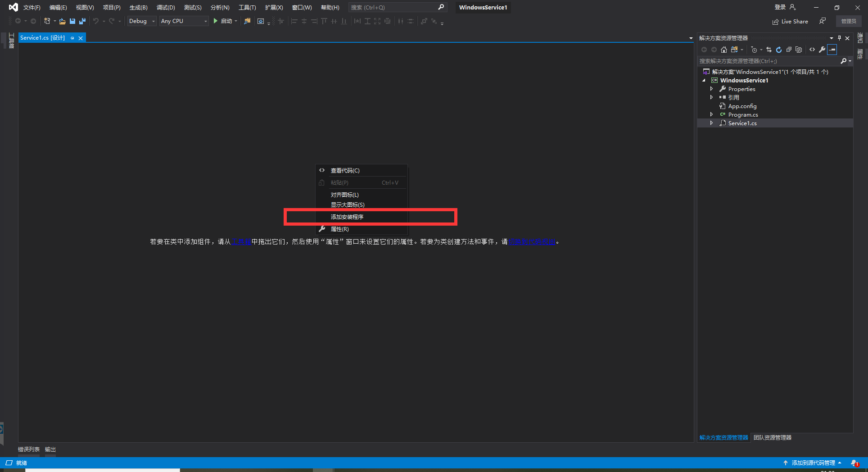This screenshot has width=868, height=472.
Task: Click the Undo icon
Action: coord(95,21)
